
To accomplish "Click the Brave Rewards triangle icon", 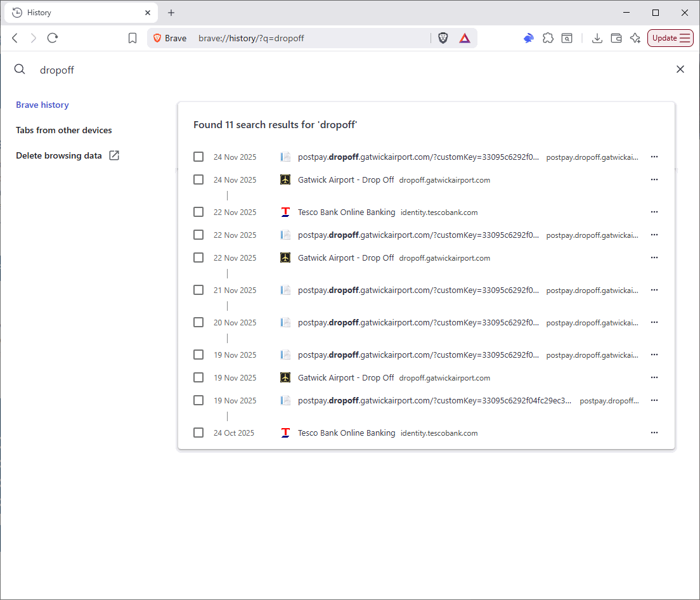I will [465, 38].
